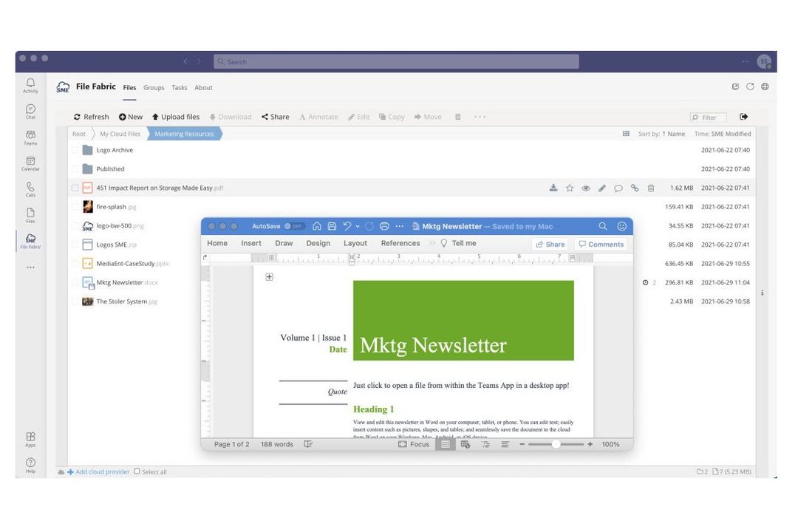Preview 451 Impact Report with eye icon
Image resolution: width=798 pixels, height=532 pixels.
click(x=586, y=188)
